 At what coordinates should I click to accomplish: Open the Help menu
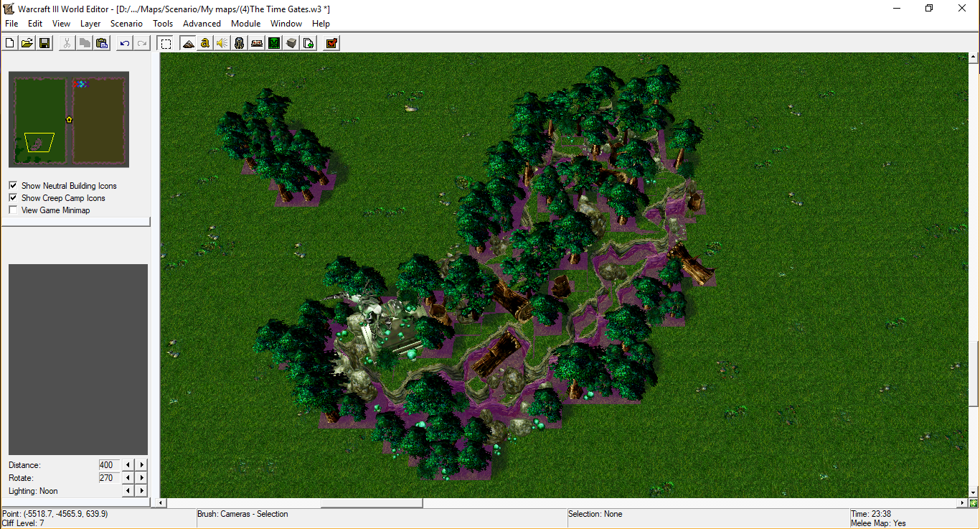tap(321, 24)
